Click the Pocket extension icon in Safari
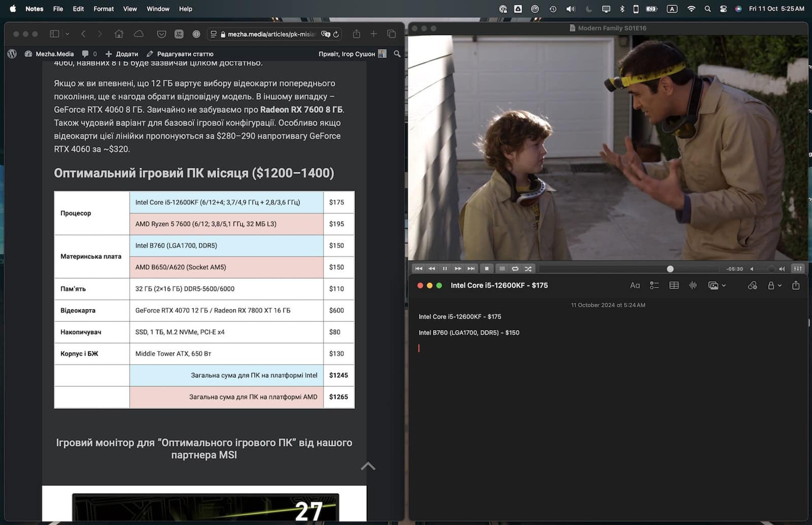Image resolution: width=812 pixels, height=525 pixels. (161, 34)
